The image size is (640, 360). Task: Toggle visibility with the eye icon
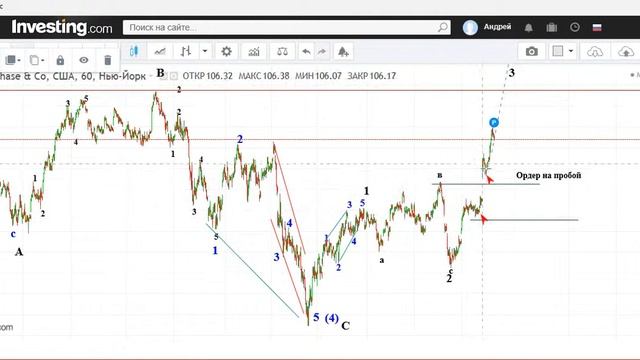pos(84,60)
